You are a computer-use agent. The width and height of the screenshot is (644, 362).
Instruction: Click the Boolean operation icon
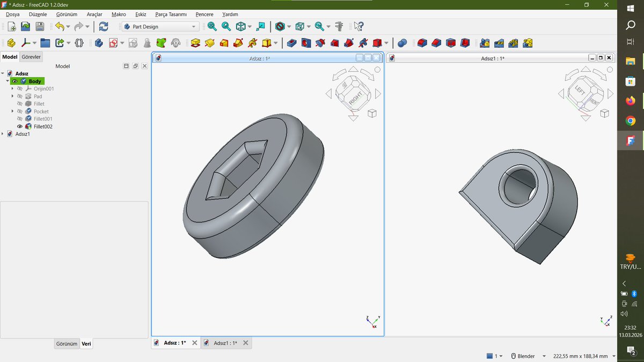402,43
